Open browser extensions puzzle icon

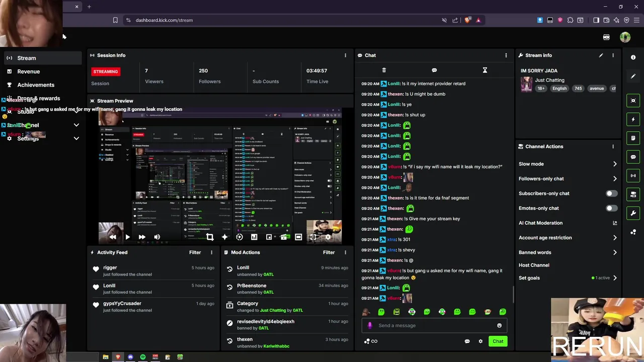pyautogui.click(x=570, y=20)
